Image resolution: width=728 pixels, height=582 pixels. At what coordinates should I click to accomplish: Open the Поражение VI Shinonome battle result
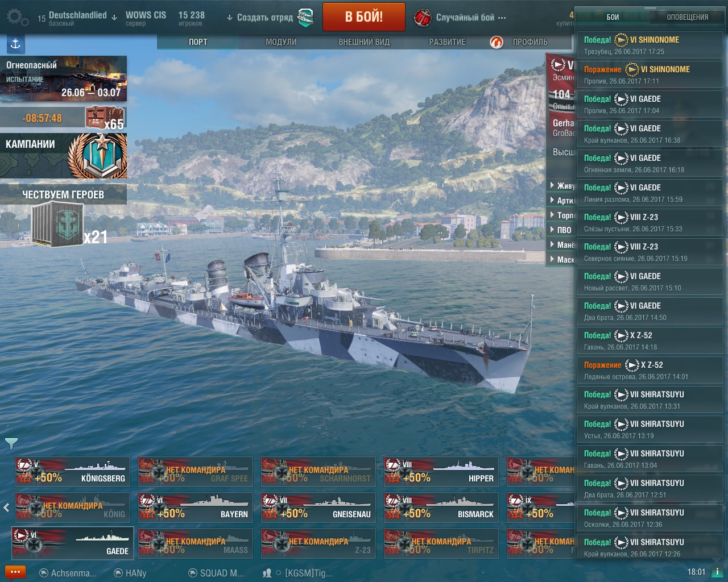[x=650, y=74]
